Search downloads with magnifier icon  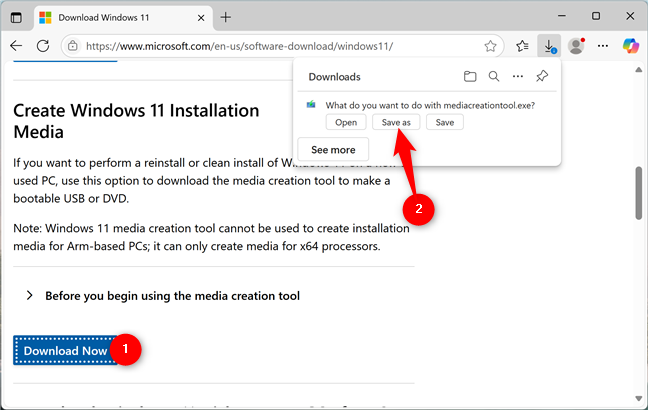click(494, 76)
